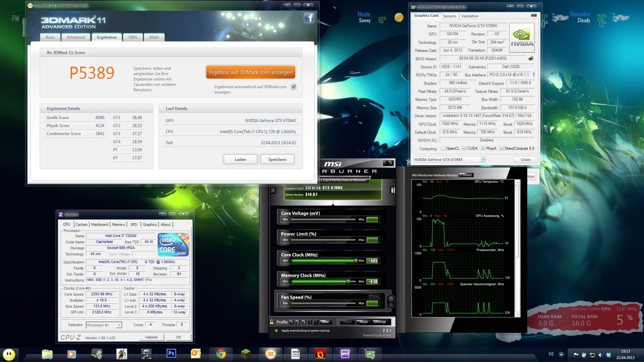644x362 pixels.
Task: Open GPU-Z BIOS save icon
Action: (x=531, y=58)
